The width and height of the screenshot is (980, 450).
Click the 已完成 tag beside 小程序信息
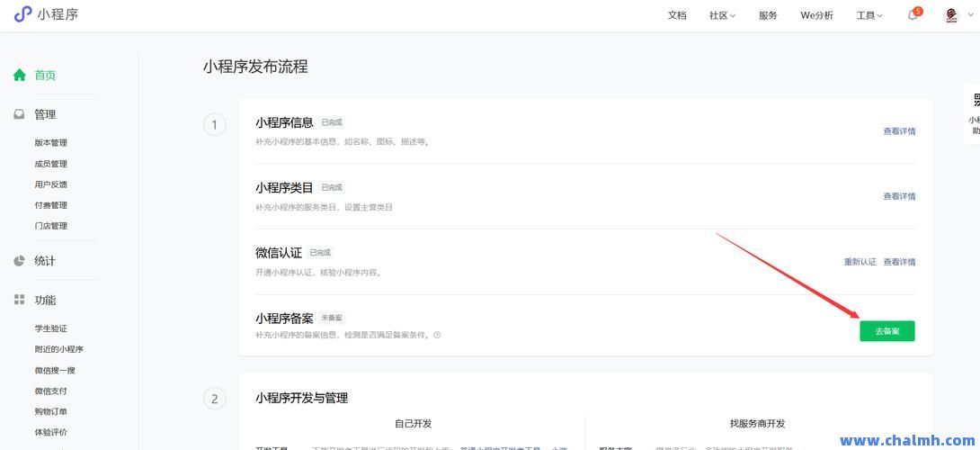click(x=332, y=122)
